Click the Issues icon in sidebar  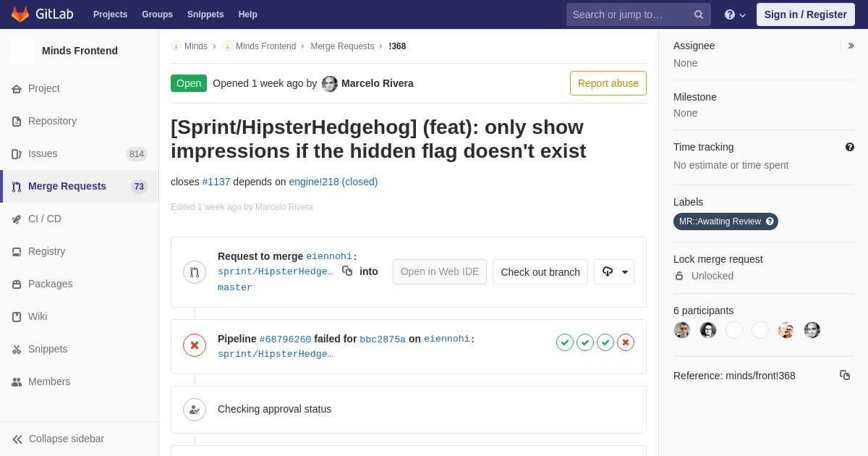17,153
